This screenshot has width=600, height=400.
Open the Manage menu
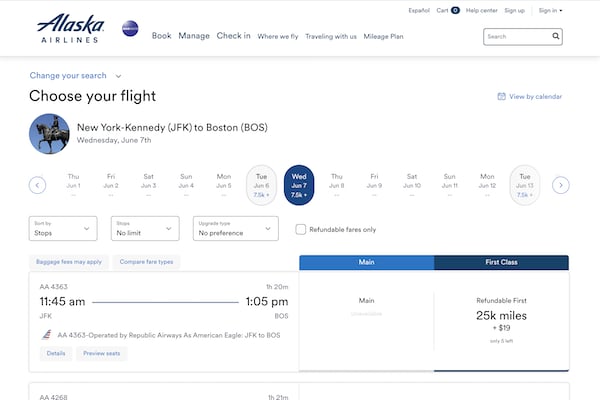tap(194, 36)
